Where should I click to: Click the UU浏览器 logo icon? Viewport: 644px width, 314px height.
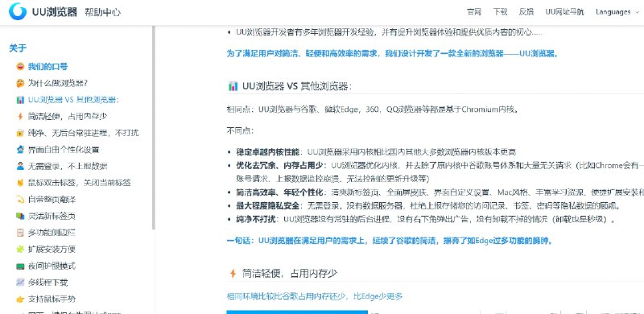click(x=17, y=11)
